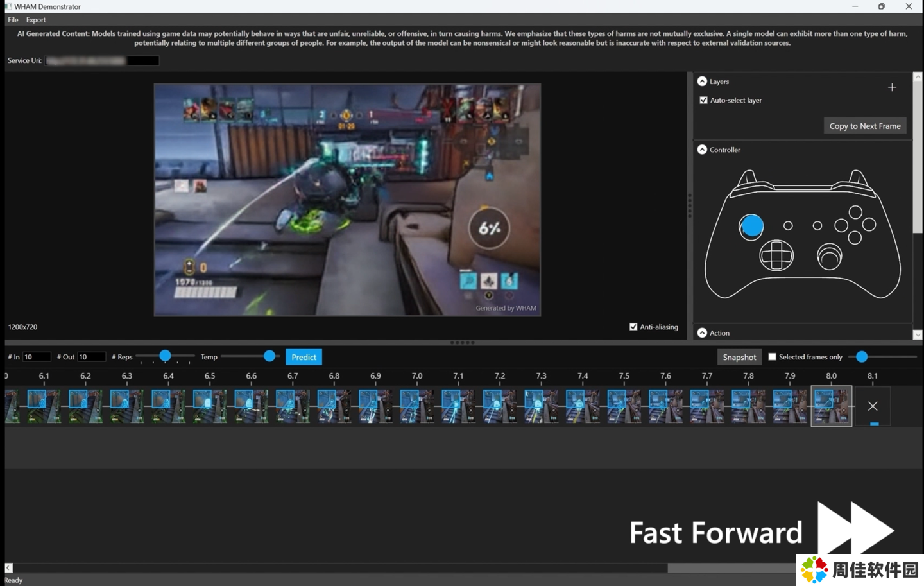This screenshot has height=586, width=924.
Task: Open the Export menu
Action: click(x=36, y=20)
